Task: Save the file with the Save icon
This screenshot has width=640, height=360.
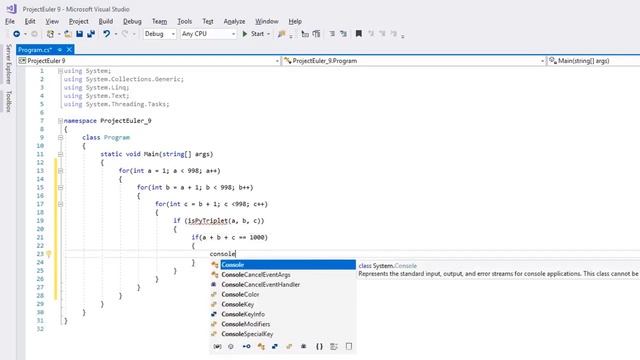Action: (x=80, y=34)
